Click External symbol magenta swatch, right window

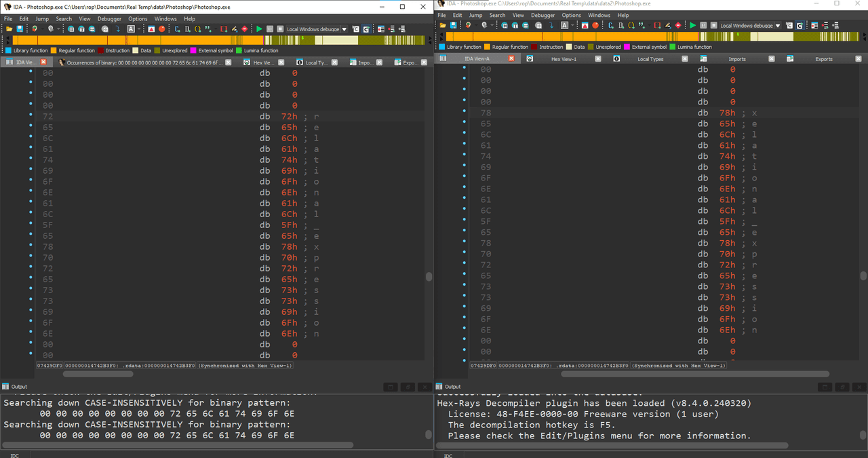(627, 47)
